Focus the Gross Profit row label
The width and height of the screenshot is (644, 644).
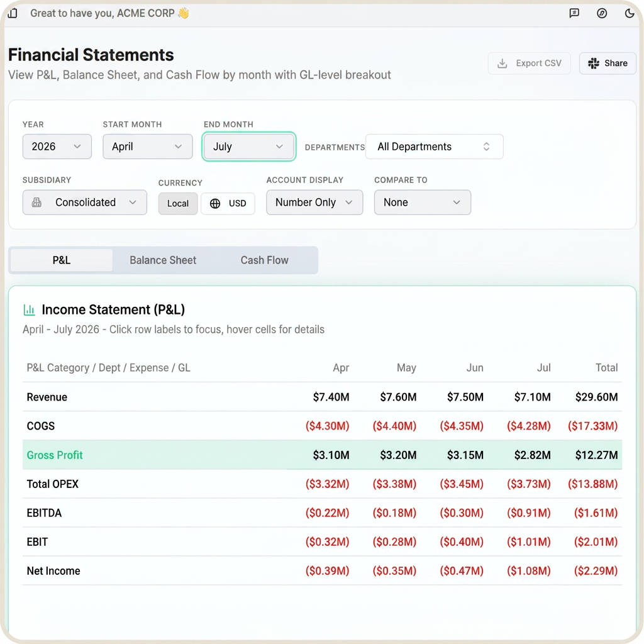pos(55,455)
